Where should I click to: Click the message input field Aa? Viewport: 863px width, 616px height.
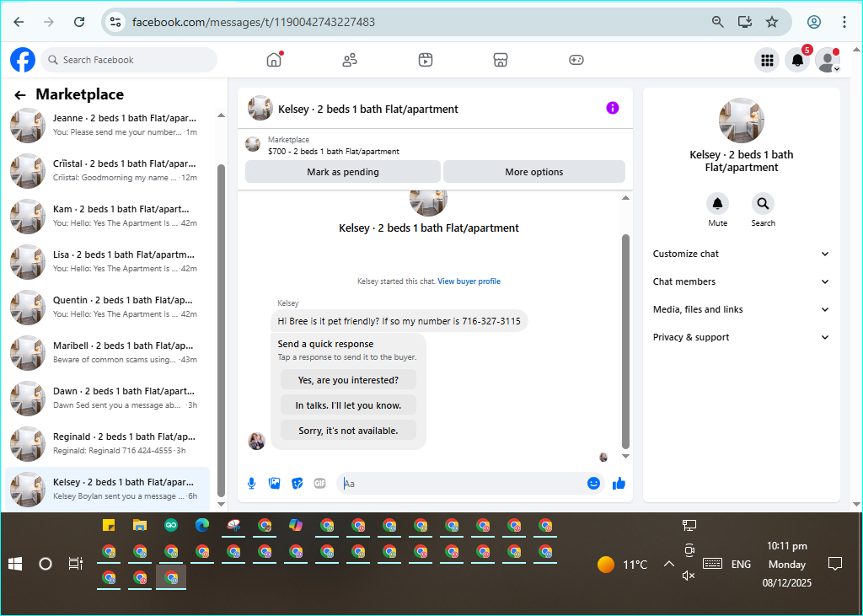pyautogui.click(x=463, y=484)
